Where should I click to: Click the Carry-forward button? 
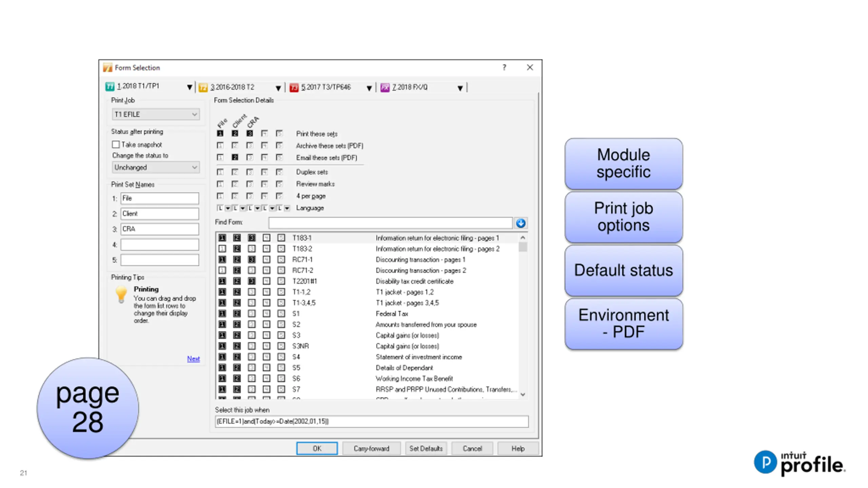pyautogui.click(x=371, y=448)
